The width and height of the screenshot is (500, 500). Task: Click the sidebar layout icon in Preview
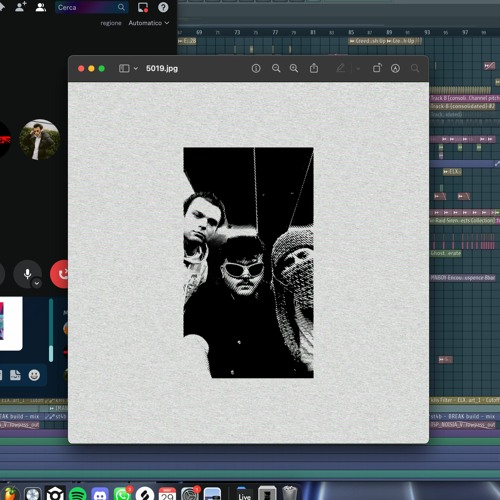124,68
